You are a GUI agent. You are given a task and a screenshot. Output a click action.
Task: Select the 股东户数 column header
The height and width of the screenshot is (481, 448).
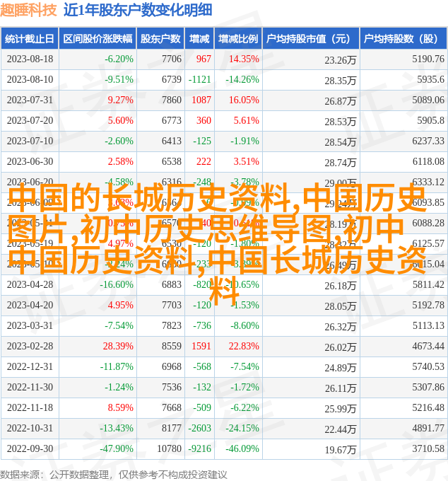click(160, 39)
